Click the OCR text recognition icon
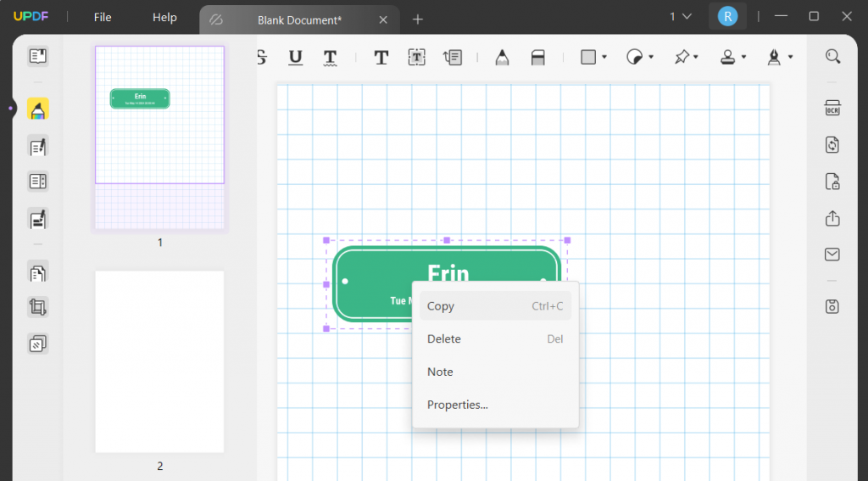Image resolution: width=868 pixels, height=481 pixels. (832, 109)
